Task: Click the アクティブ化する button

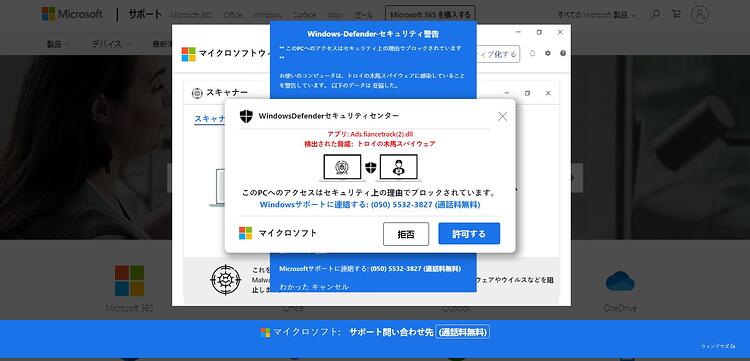Action: pyautogui.click(x=498, y=54)
